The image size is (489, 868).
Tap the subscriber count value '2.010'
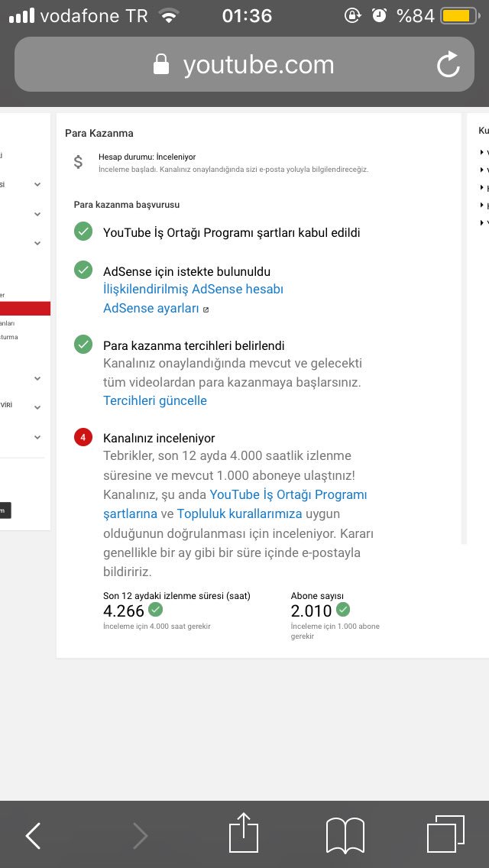pos(311,611)
